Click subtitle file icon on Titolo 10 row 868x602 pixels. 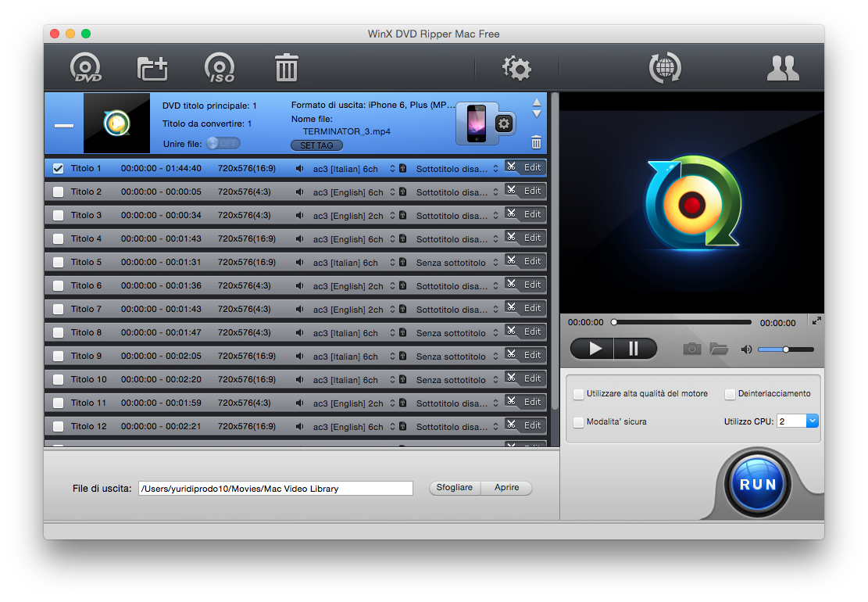[402, 379]
